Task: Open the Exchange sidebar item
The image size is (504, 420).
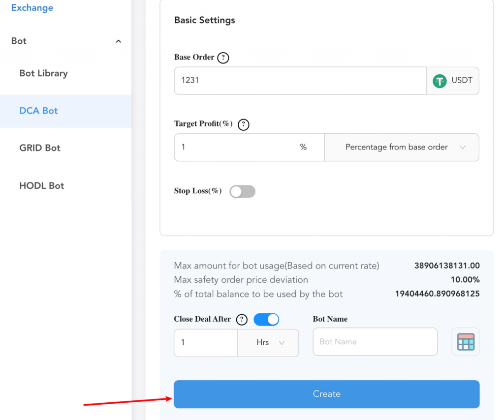Action: click(32, 8)
